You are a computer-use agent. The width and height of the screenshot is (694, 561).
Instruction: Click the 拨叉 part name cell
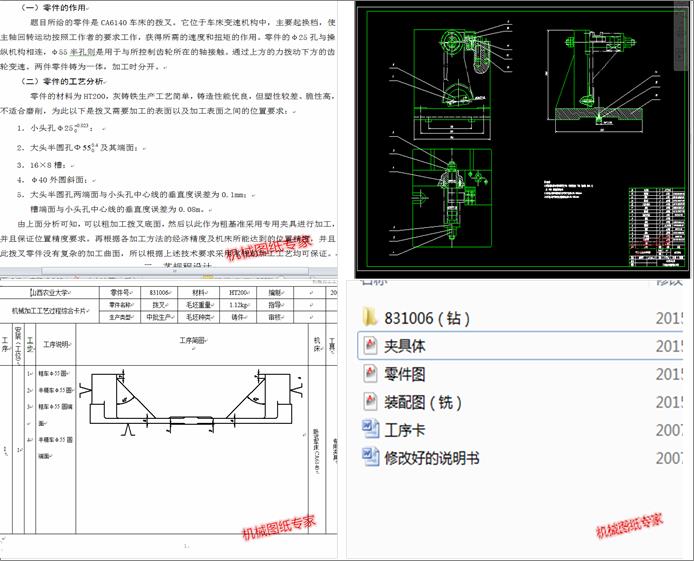point(159,305)
